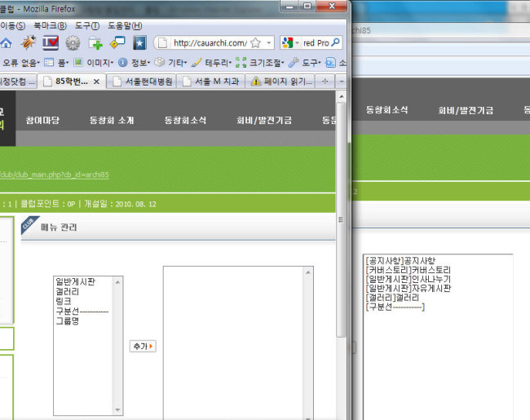The height and width of the screenshot is (420, 530).
Task: Select [일반게시판]자유게시판 in the background window list
Action: 408,288
